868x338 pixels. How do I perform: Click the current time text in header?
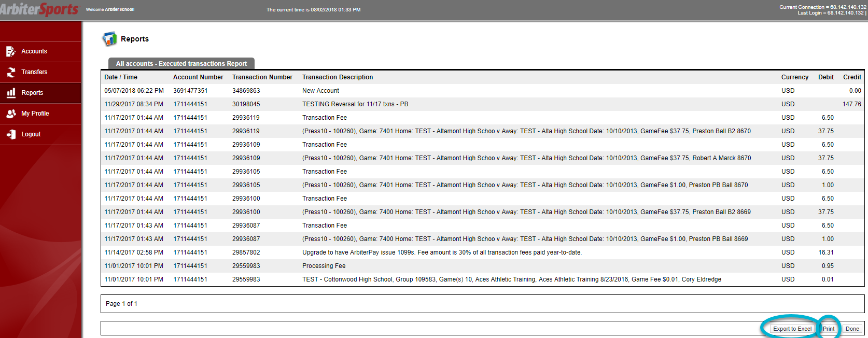tap(313, 9)
